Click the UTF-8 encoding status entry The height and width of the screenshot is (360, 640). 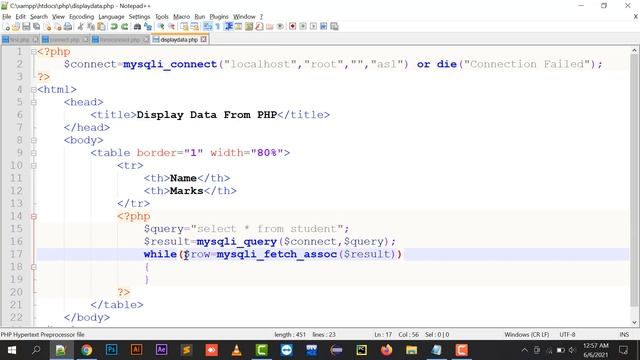[567, 334]
